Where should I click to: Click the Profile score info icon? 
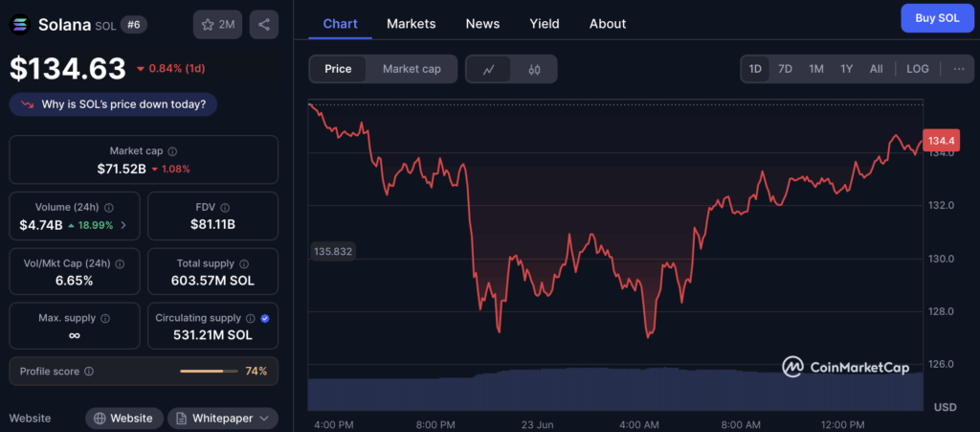[x=89, y=372]
